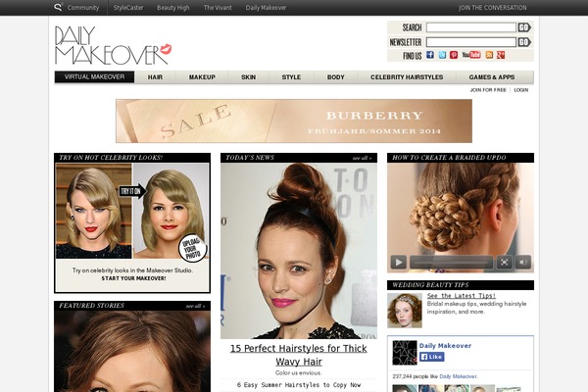Click The Vivant link in top bar
Screen dimensions: 588x392
tap(218, 8)
